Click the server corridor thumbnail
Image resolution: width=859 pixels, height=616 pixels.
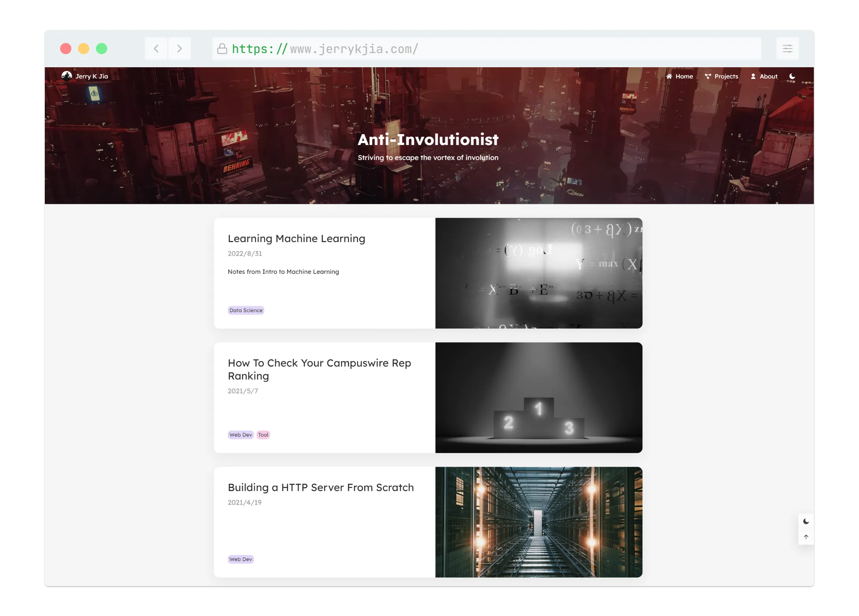(x=539, y=522)
